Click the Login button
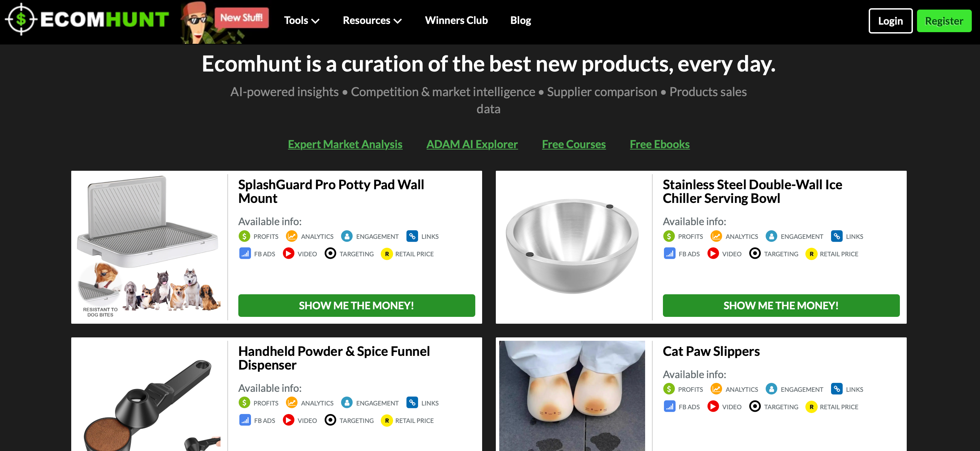 890,21
